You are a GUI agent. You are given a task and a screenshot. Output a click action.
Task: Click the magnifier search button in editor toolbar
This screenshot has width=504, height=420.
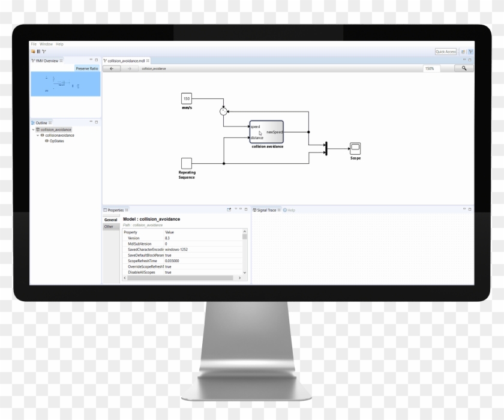pos(464,68)
